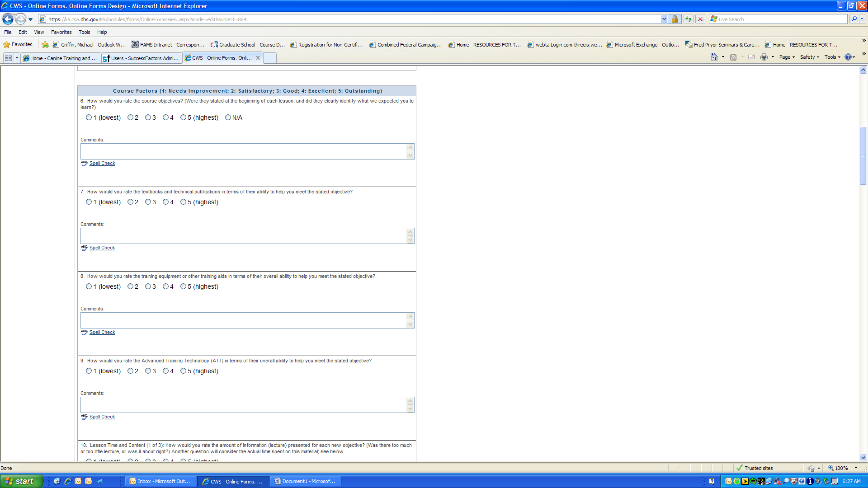The width and height of the screenshot is (868, 488).
Task: Click the question 9 Comments text box
Action: point(244,405)
